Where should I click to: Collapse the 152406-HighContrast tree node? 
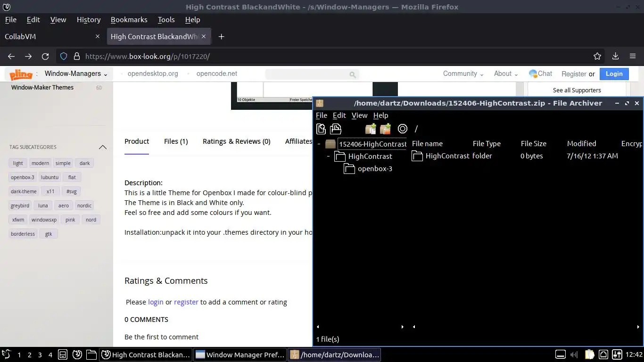tap(319, 144)
